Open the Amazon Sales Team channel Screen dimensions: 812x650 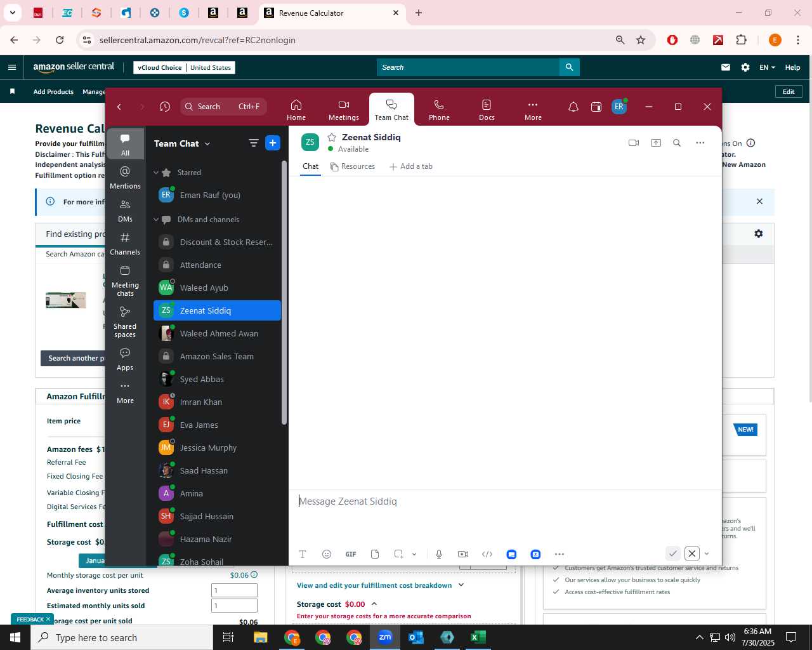[217, 356]
